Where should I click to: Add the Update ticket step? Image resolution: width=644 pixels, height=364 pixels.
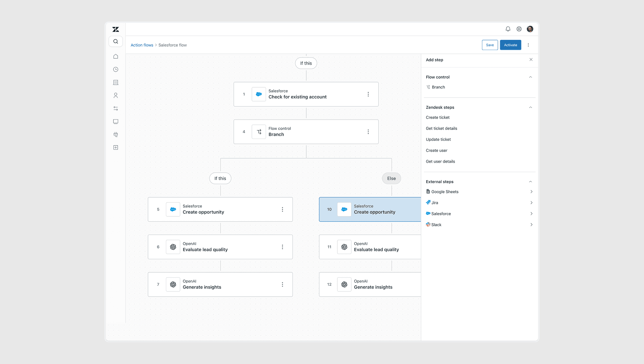pos(438,139)
